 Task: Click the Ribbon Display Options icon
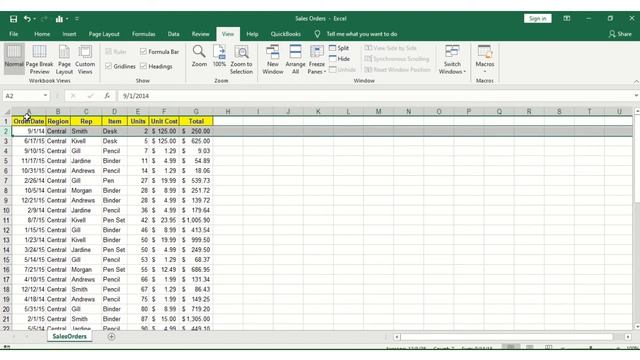567,19
